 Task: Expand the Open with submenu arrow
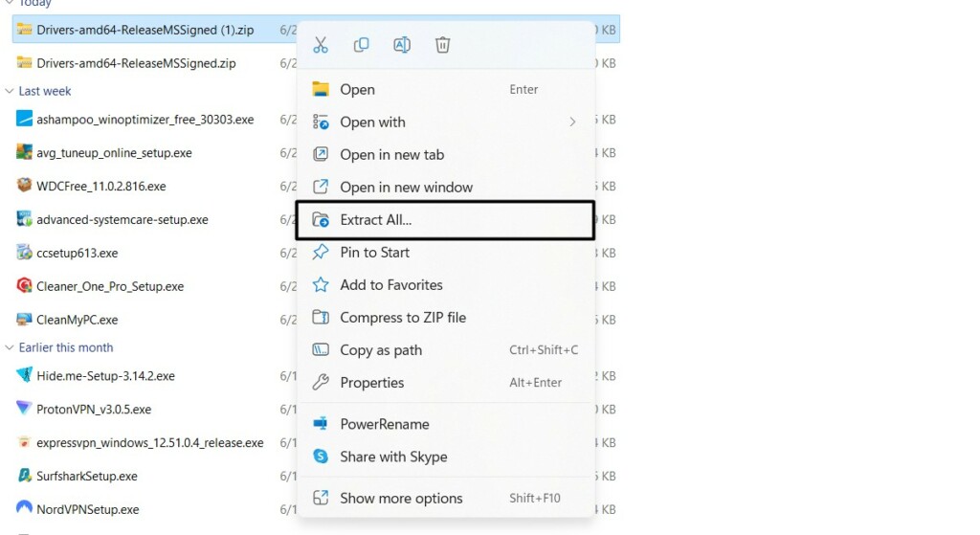click(572, 123)
